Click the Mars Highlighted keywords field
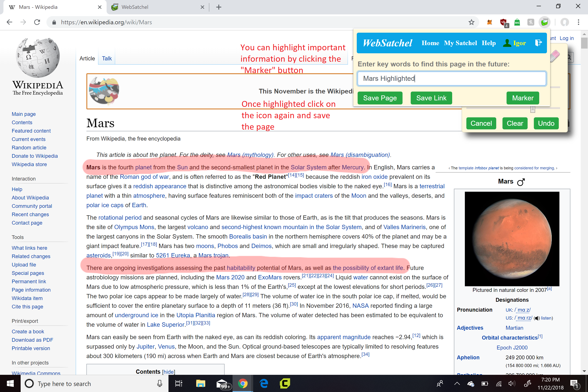This screenshot has width=588, height=392. tap(452, 78)
